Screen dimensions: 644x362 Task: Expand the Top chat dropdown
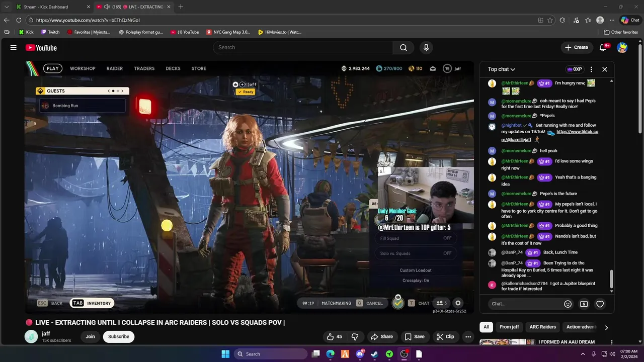(502, 69)
